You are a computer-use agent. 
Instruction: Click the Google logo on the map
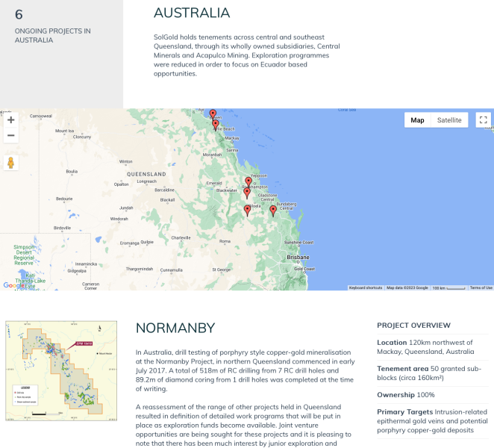click(x=13, y=285)
